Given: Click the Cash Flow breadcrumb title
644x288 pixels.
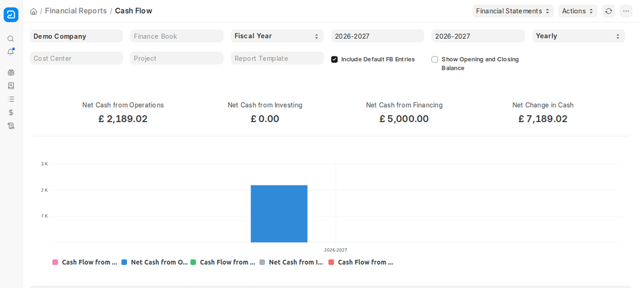Looking at the screenshot, I should [x=133, y=11].
